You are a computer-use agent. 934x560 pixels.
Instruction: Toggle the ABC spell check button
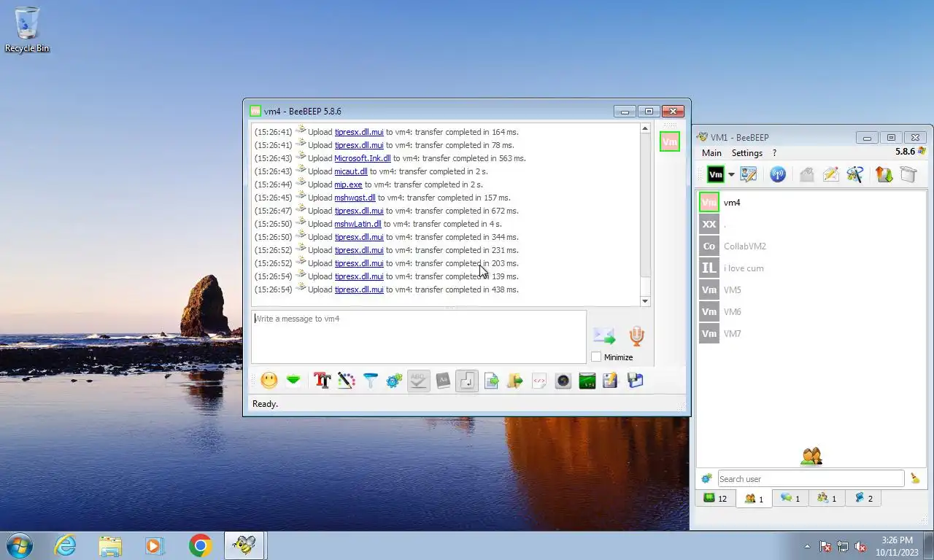point(418,381)
